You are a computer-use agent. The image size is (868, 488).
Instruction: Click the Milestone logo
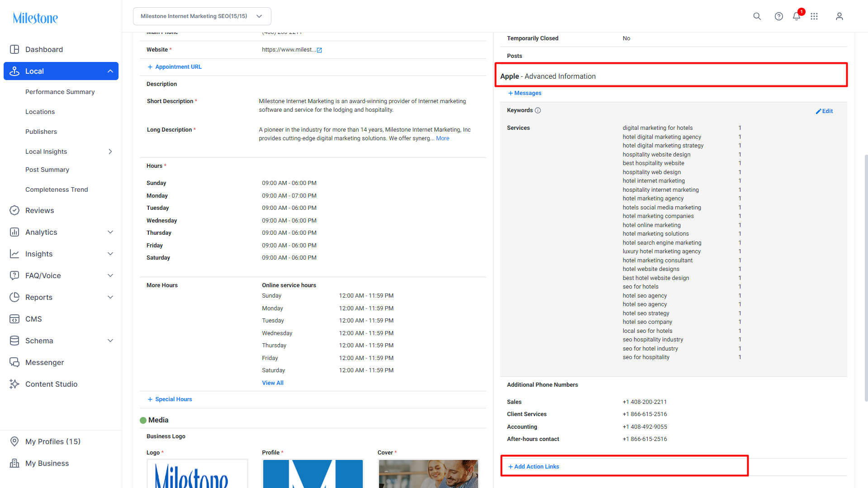pos(35,18)
